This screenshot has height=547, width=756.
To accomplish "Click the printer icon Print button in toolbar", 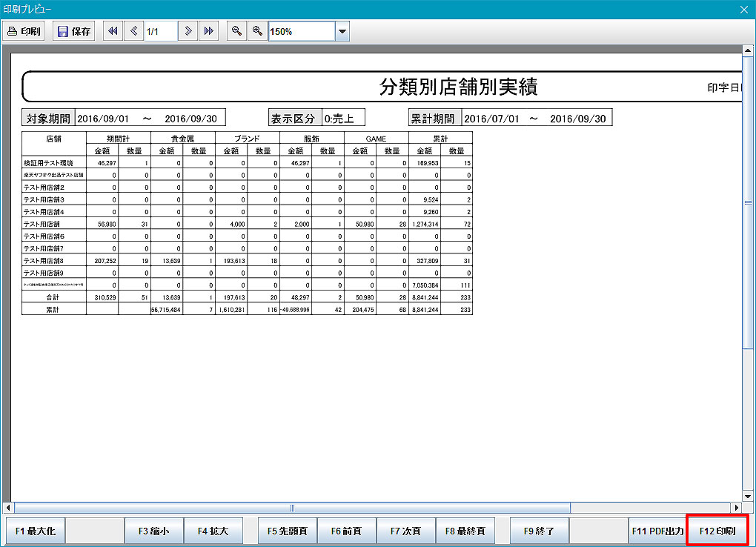I will point(24,31).
